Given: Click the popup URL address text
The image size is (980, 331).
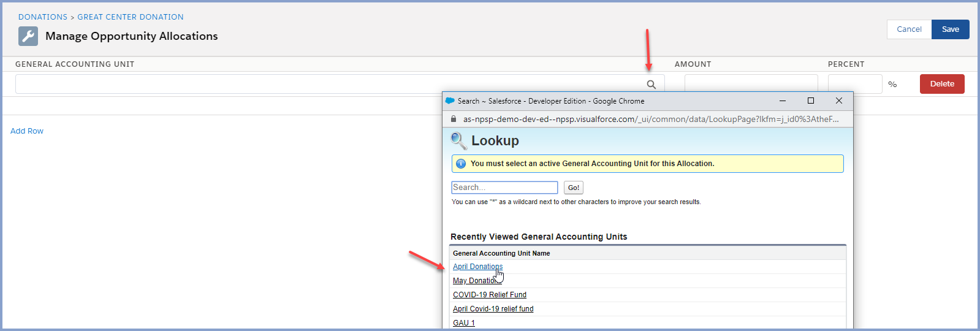Looking at the screenshot, I should point(651,119).
